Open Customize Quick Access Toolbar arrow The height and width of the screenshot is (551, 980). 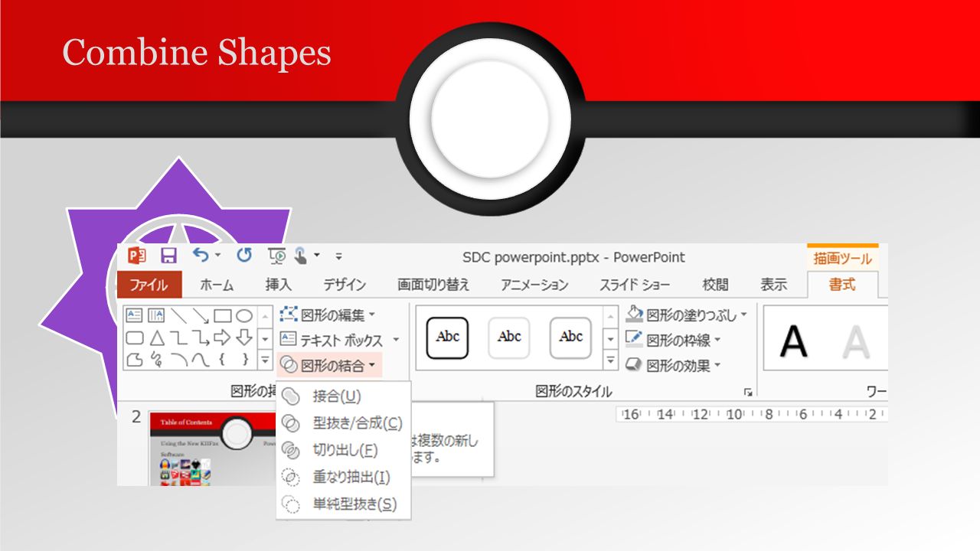339,256
